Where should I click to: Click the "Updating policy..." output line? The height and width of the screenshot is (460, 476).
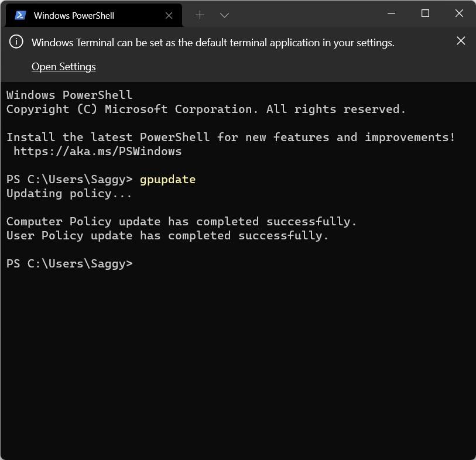(x=69, y=193)
